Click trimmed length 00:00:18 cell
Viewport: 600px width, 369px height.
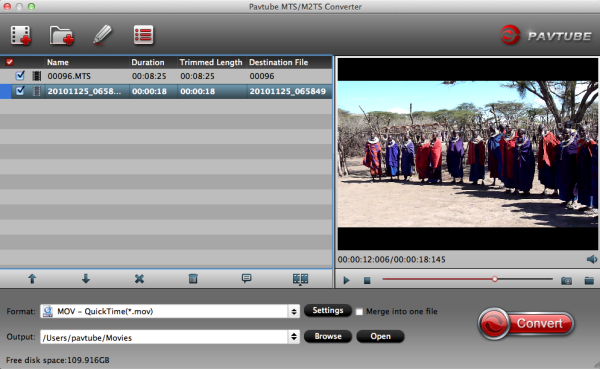point(197,91)
